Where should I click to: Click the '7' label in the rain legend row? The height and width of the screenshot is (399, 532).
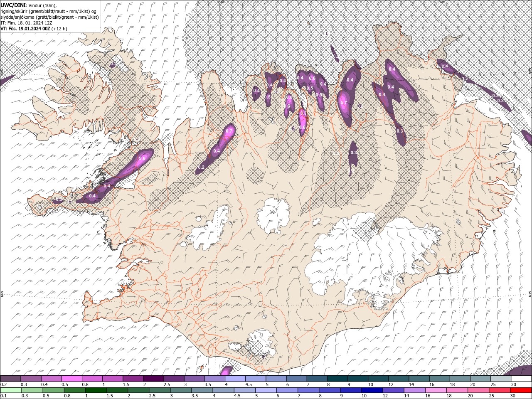click(x=299, y=396)
